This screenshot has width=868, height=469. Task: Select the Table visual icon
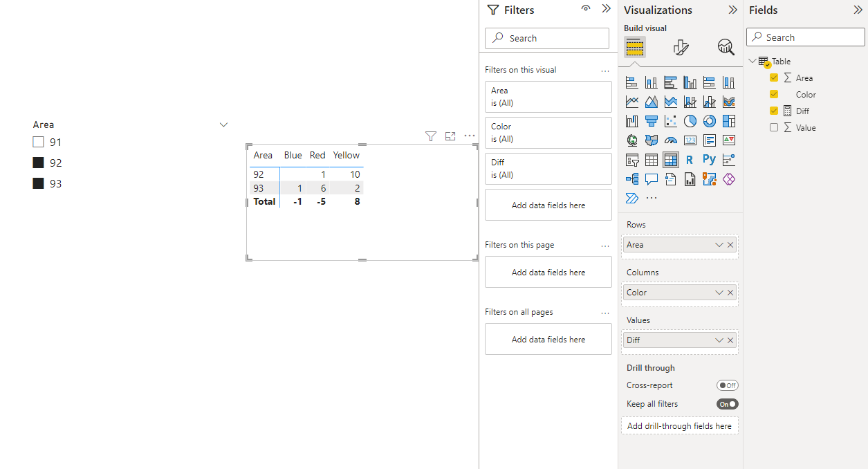651,160
